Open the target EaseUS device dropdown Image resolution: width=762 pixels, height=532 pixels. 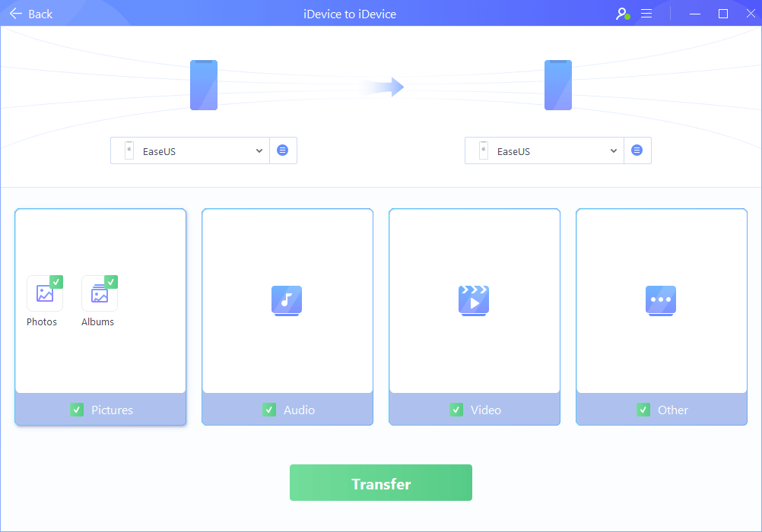545,150
